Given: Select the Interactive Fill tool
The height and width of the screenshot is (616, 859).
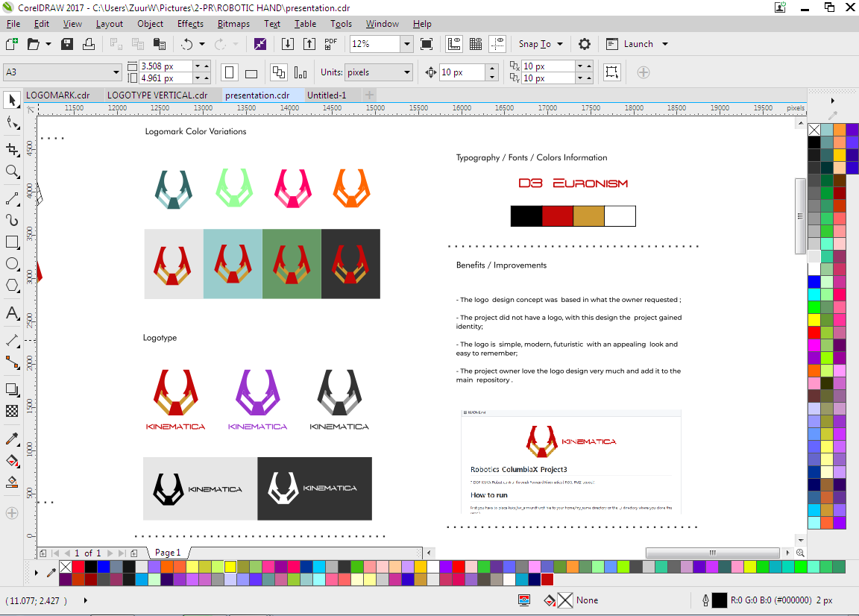Looking at the screenshot, I should (12, 460).
